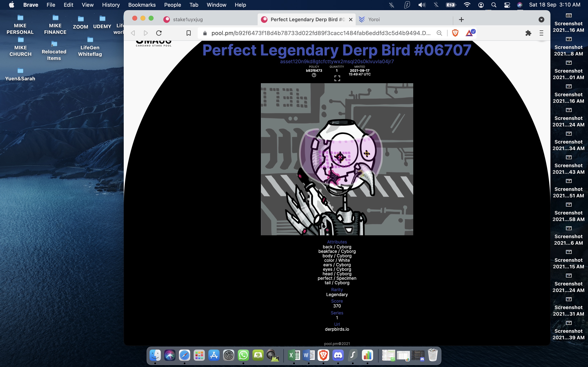This screenshot has width=588, height=367.
Task: Open the Bookmarks menu
Action: [142, 5]
